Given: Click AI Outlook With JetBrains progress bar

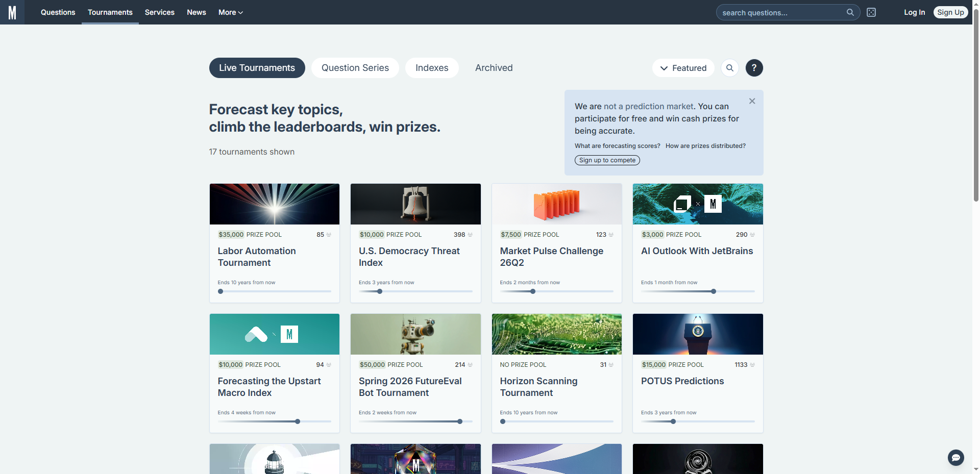Looking at the screenshot, I should point(697,291).
